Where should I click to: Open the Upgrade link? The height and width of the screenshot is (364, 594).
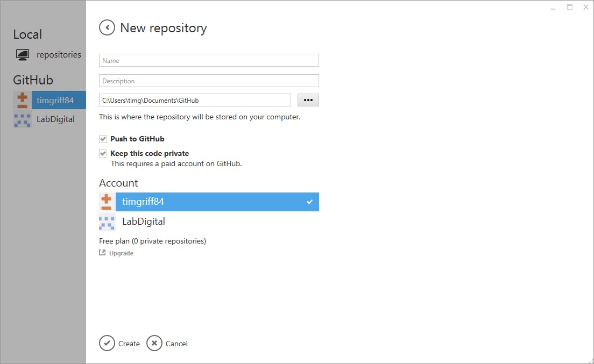coord(121,253)
